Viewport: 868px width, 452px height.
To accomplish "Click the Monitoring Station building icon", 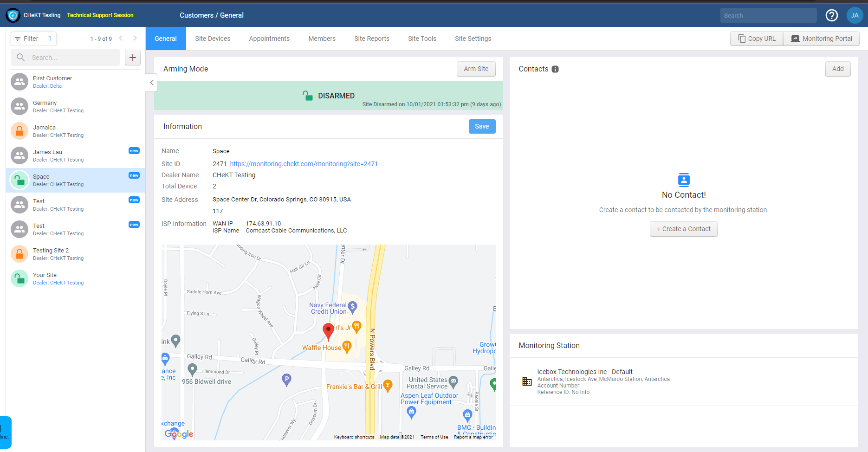I will pyautogui.click(x=527, y=381).
